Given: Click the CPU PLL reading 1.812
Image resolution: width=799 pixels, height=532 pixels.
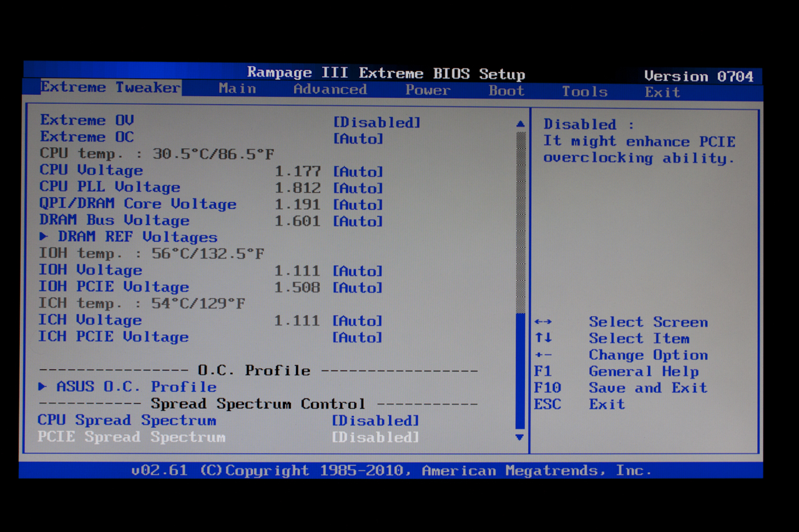Looking at the screenshot, I should tap(298, 188).
